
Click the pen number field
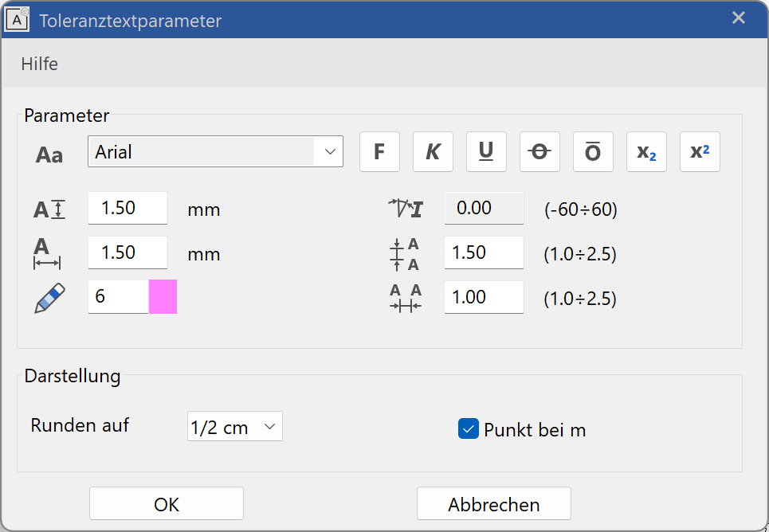coord(118,297)
